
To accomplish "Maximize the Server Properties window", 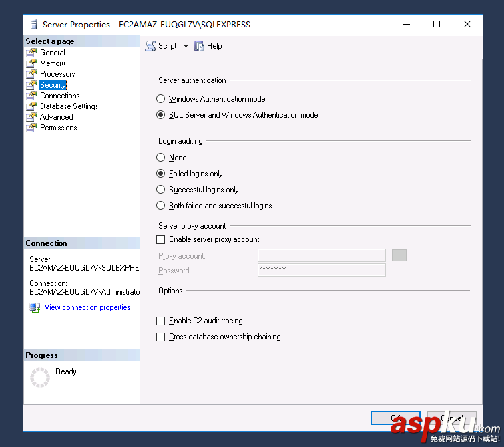I will pos(436,25).
